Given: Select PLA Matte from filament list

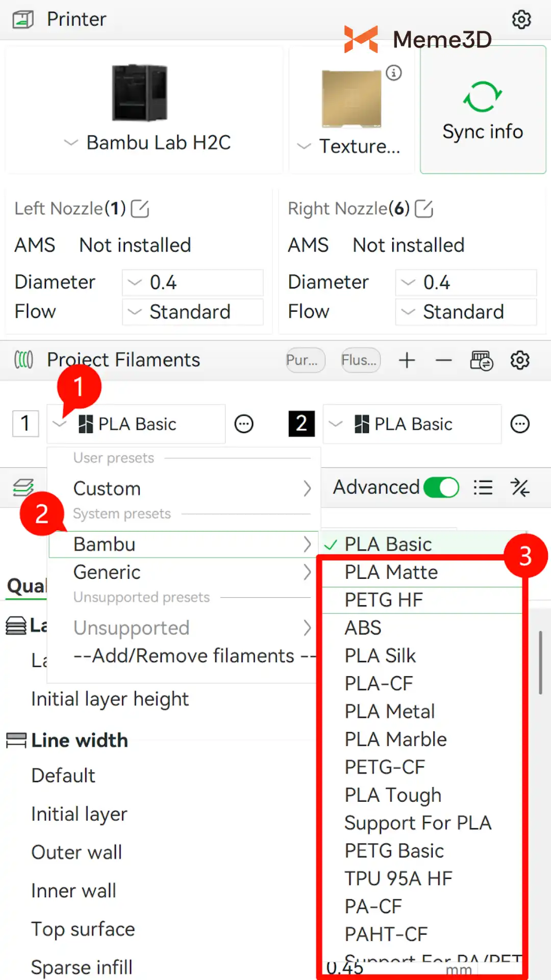Looking at the screenshot, I should [x=391, y=572].
